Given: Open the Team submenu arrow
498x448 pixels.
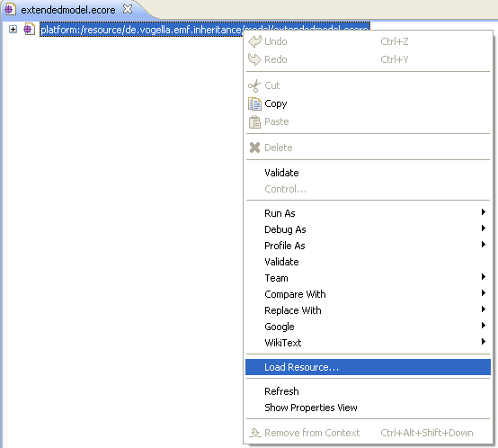Looking at the screenshot, I should 483,277.
